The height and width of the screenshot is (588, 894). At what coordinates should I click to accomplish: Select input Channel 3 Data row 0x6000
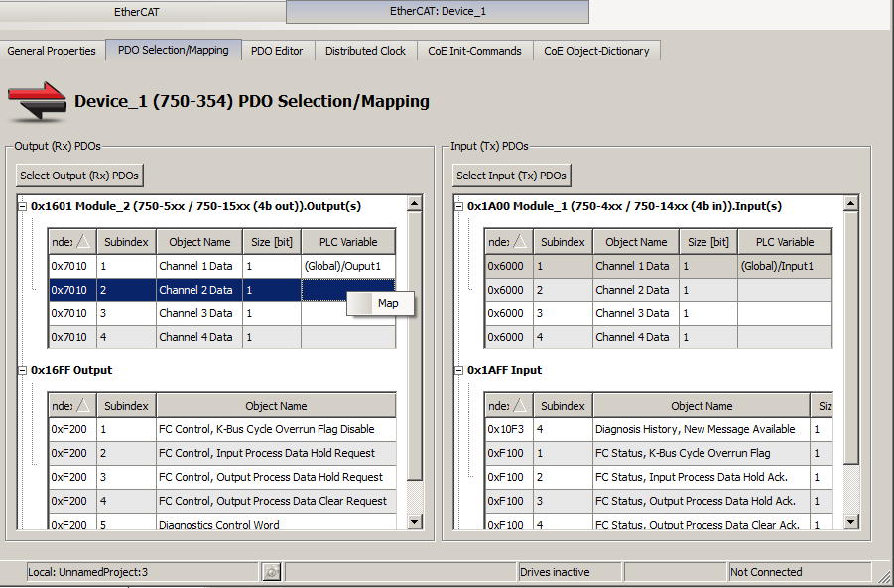pyautogui.click(x=659, y=313)
